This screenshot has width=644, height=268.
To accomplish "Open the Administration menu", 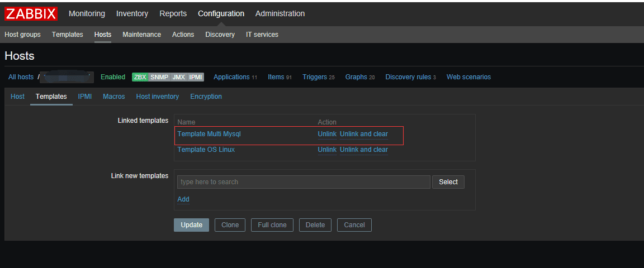I will [280, 13].
